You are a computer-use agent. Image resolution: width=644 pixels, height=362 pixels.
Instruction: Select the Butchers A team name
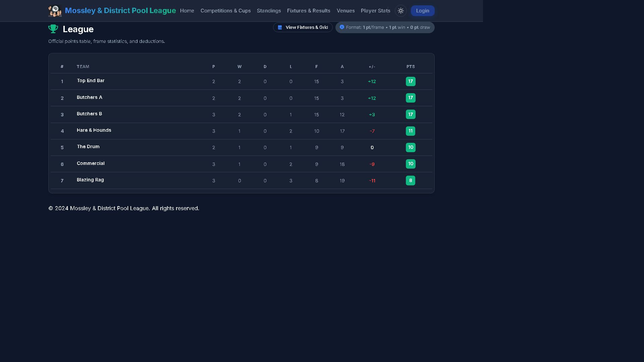tap(90, 98)
